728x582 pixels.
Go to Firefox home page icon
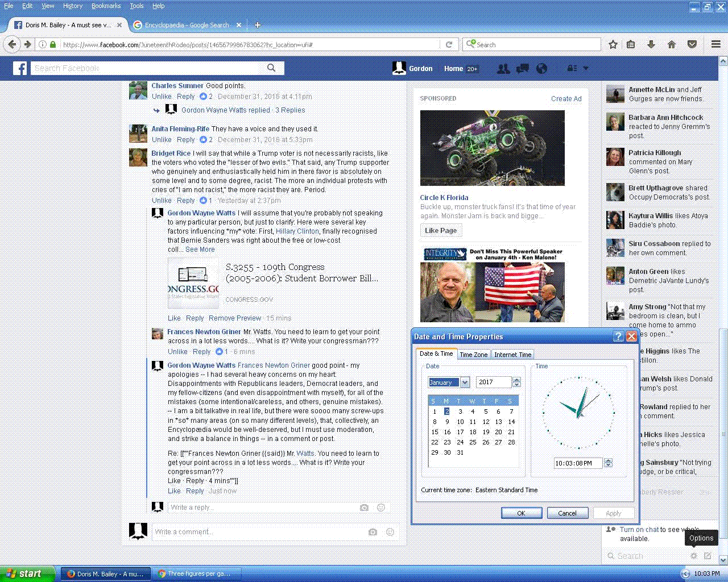(672, 44)
